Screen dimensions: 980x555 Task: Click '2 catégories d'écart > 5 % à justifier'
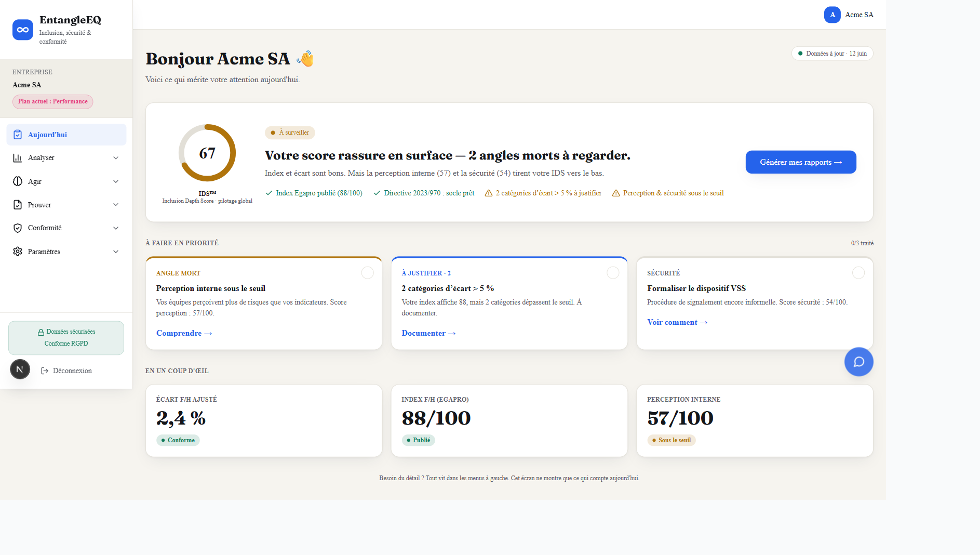[548, 193]
